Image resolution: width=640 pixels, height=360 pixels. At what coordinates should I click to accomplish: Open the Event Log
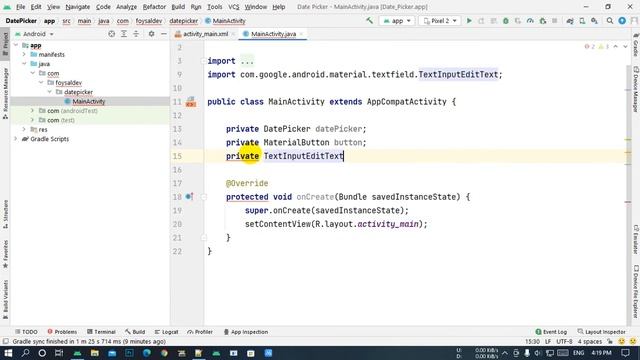(x=551, y=332)
